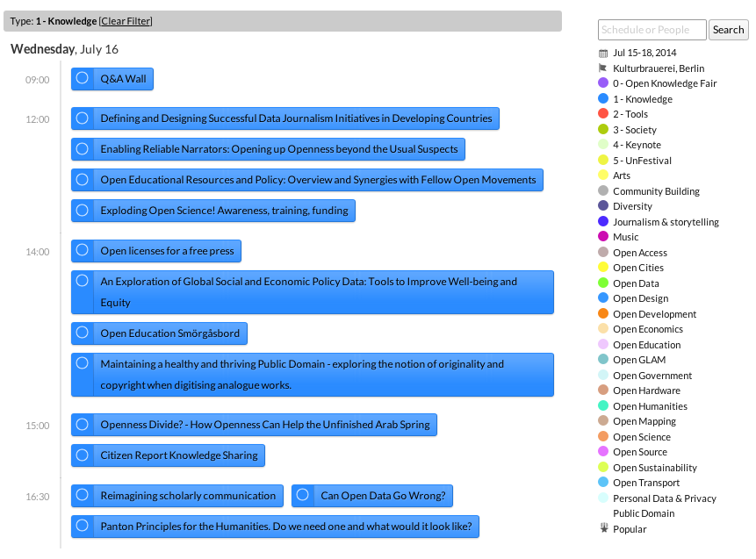Click the magenta dot for Music

(603, 236)
